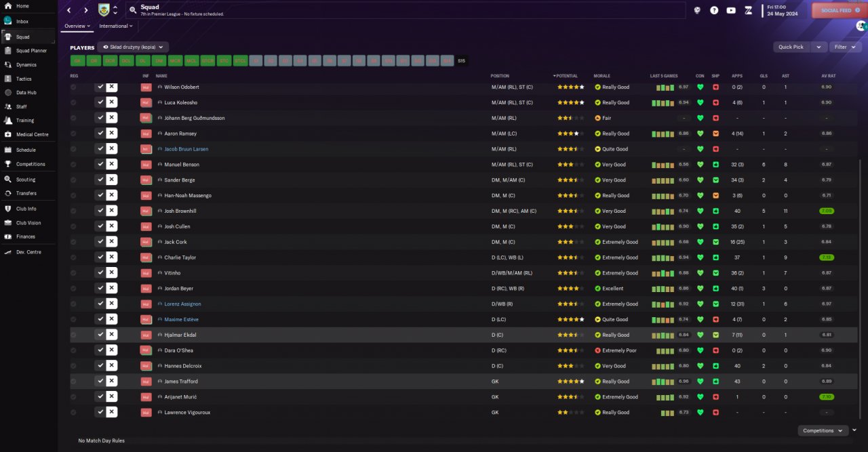Screen dimensions: 868x452
Task: Select the Overview tab
Action: pos(77,26)
